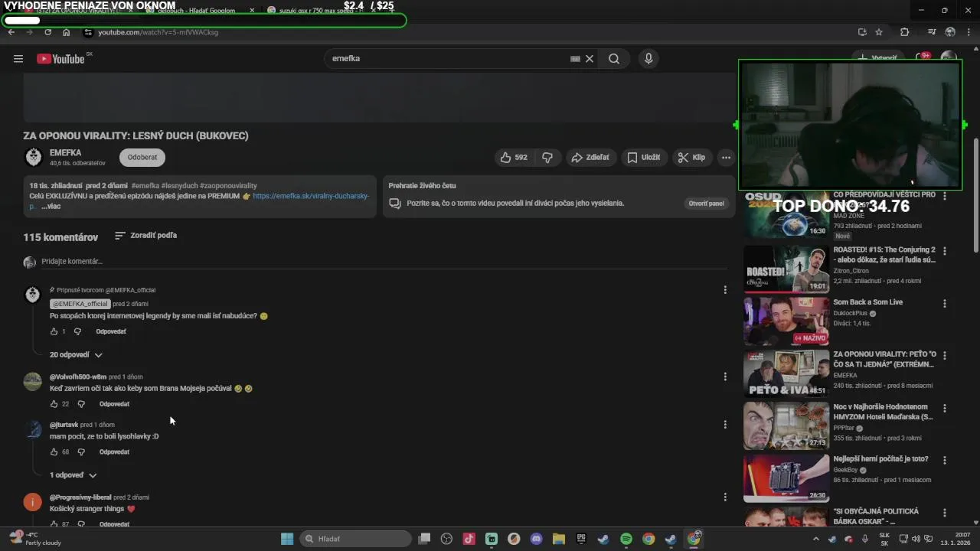Image resolution: width=980 pixels, height=551 pixels.
Task: Subscribe via the Odoberať button
Action: [142, 157]
